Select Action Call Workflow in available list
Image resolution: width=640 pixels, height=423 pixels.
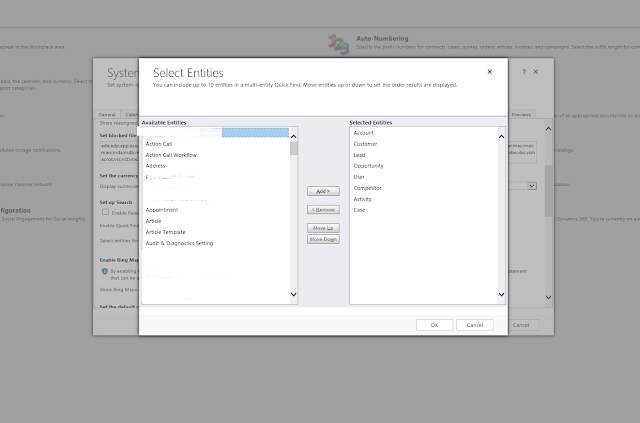pyautogui.click(x=171, y=155)
